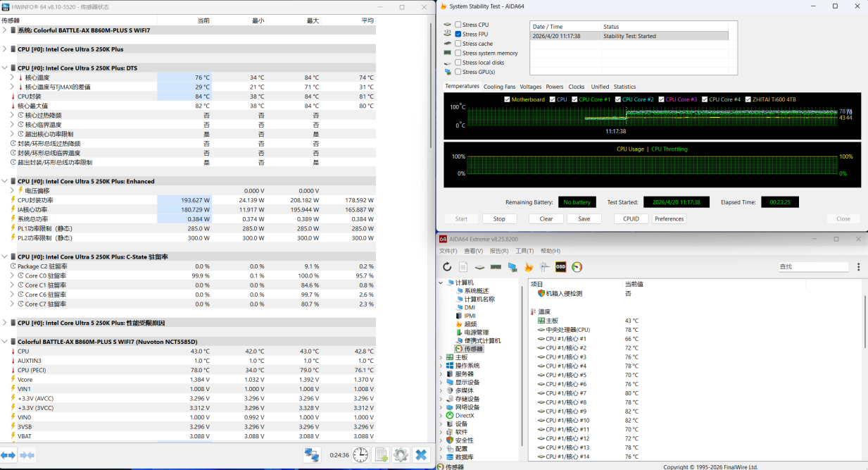Click the CPUID button

click(631, 218)
